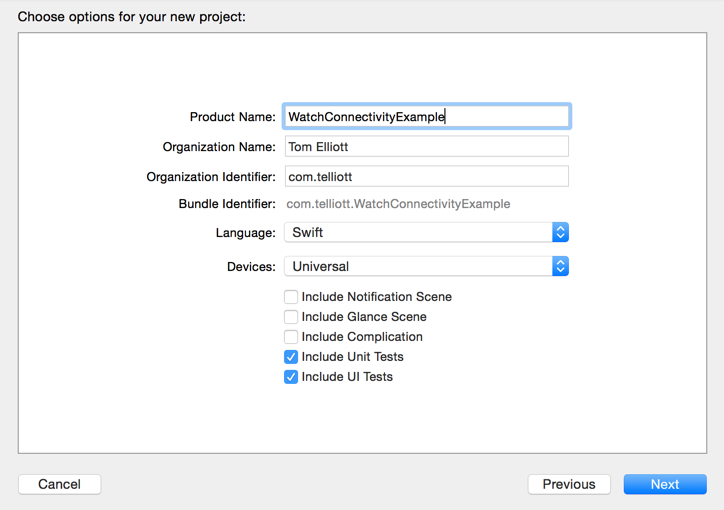Proceed with the blue Next button
724x510 pixels.
665,484
